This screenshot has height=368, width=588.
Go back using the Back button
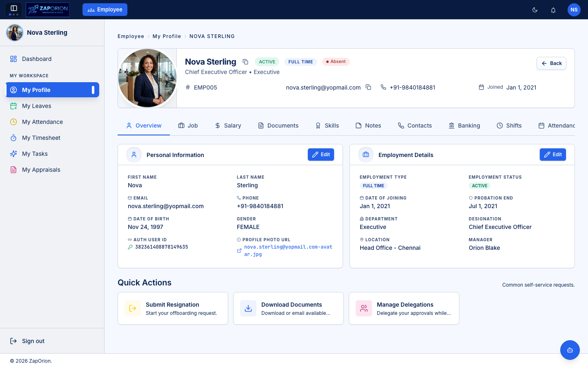pos(551,63)
